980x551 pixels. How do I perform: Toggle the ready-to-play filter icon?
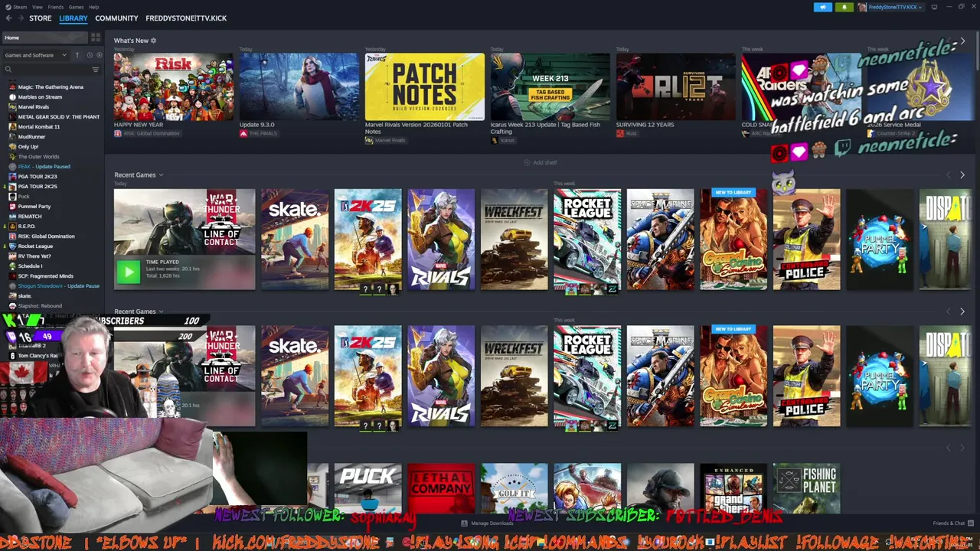99,55
